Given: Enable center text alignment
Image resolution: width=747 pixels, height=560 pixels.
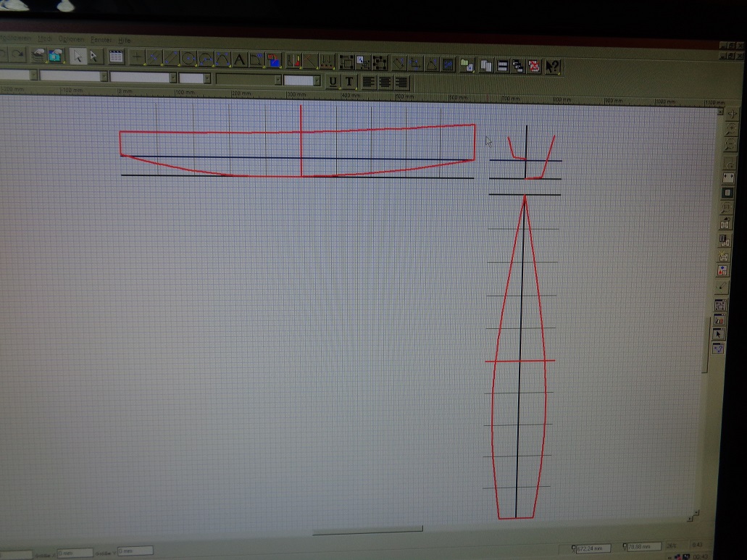Looking at the screenshot, I should coord(385,82).
